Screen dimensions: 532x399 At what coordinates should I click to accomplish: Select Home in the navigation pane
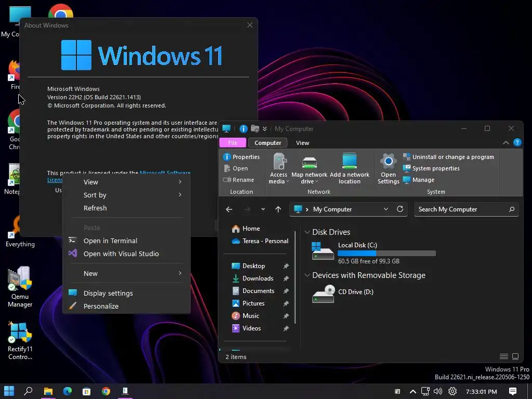[246, 229]
